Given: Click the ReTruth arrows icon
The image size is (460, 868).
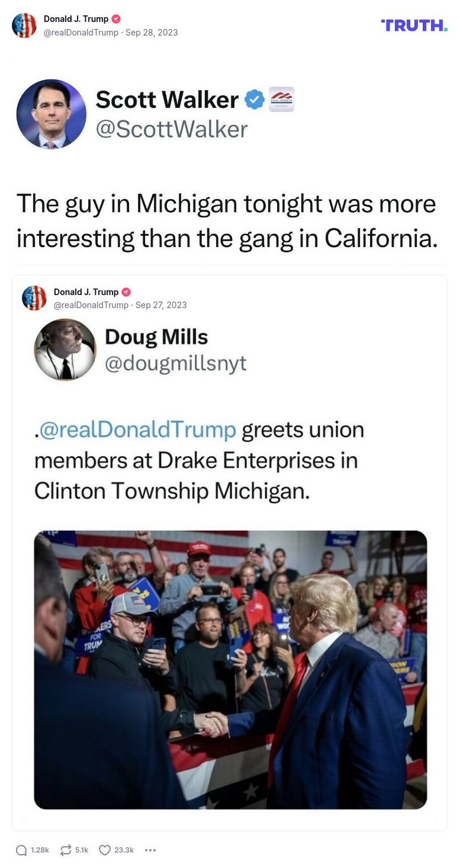Looking at the screenshot, I should point(65,850).
